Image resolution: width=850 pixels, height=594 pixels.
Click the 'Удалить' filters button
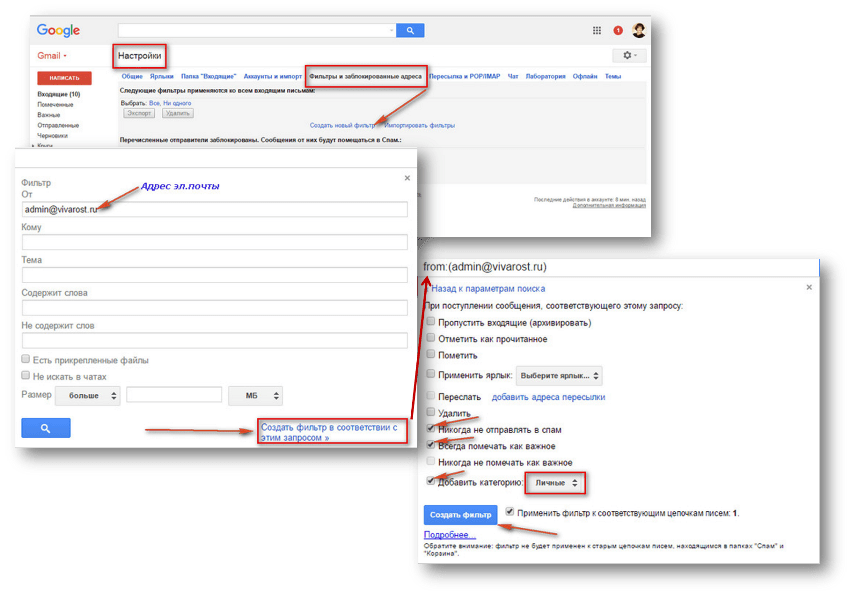click(x=178, y=113)
